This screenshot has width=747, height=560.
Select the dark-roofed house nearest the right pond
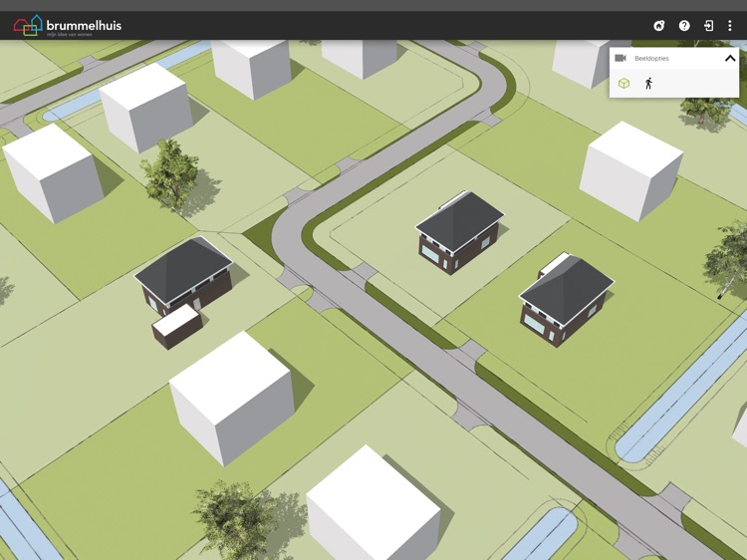coord(566,298)
